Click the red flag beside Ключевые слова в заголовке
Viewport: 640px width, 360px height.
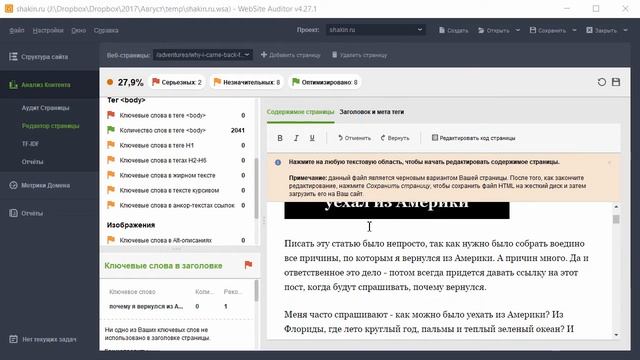pos(248,265)
